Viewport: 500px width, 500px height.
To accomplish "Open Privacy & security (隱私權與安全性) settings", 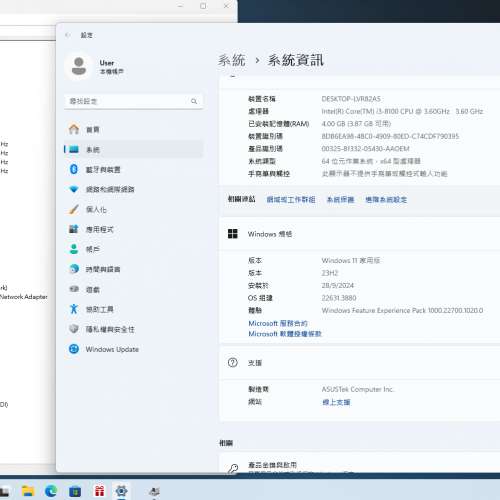I will click(133, 329).
